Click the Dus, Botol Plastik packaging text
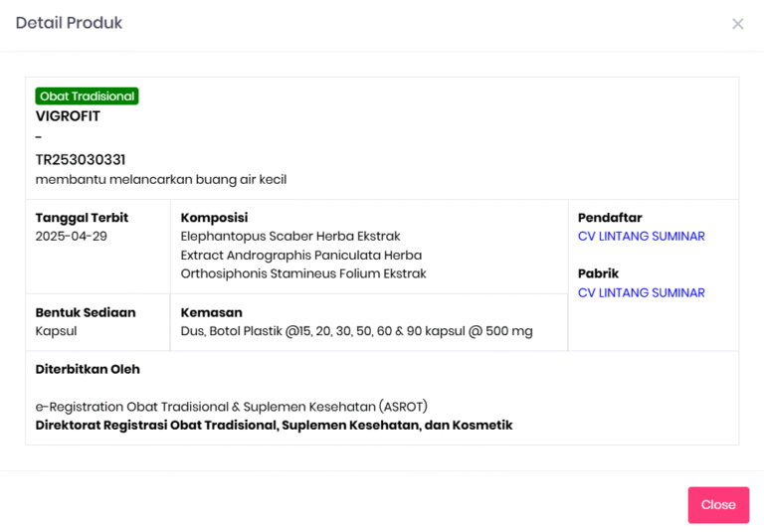764x532 pixels. [x=356, y=331]
